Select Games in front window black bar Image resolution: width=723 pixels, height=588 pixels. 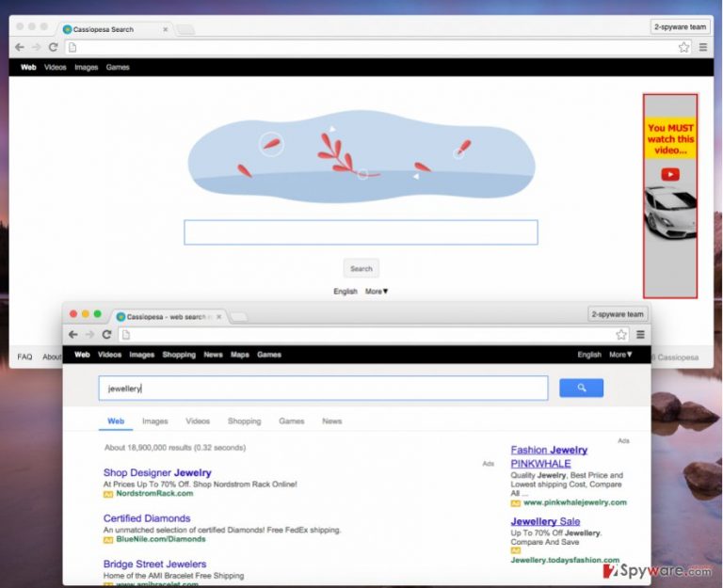point(269,355)
